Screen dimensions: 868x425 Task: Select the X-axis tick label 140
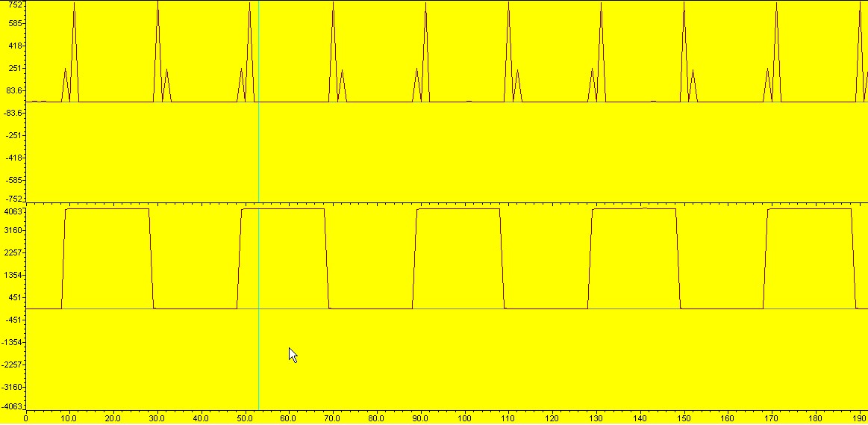point(640,419)
